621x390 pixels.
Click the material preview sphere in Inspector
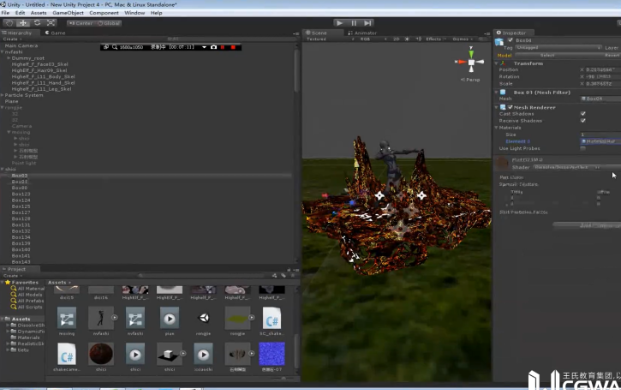(x=502, y=163)
